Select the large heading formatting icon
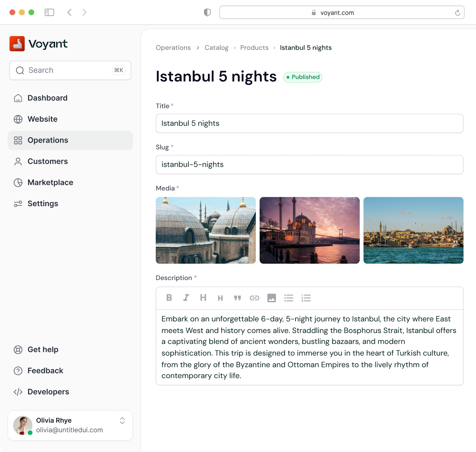The image size is (476, 452). pos(203,298)
